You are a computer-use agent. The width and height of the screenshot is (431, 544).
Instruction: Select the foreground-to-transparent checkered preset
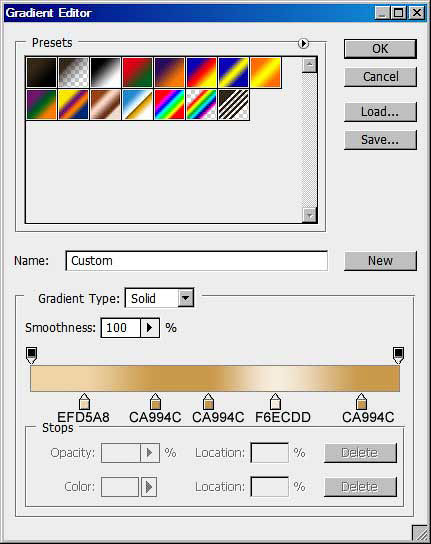[x=74, y=72]
